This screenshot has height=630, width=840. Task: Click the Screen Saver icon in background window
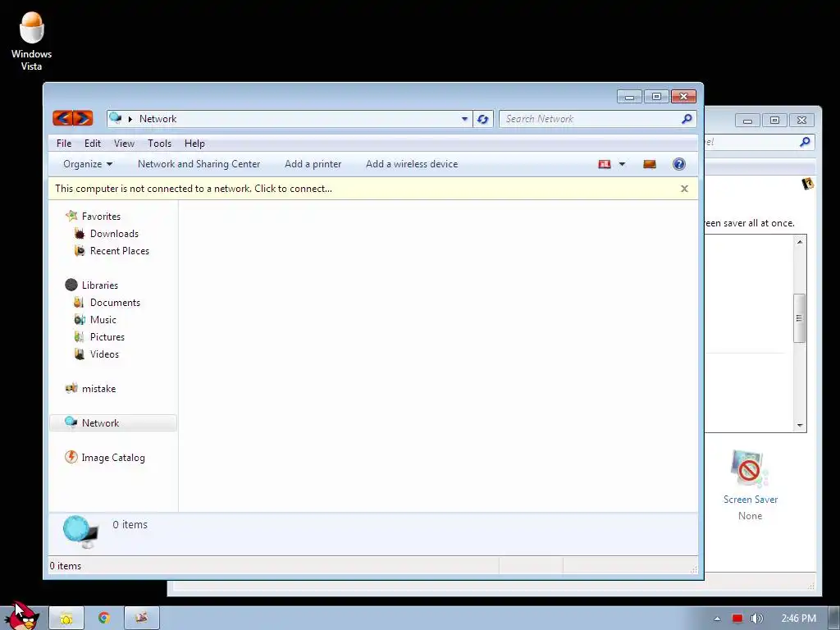coord(750,468)
